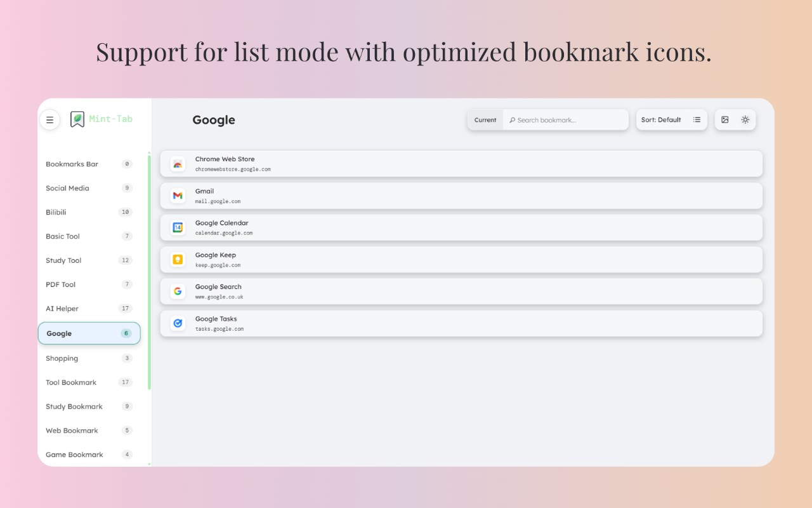
Task: Click the calendar.google.com URL text
Action: tap(223, 233)
